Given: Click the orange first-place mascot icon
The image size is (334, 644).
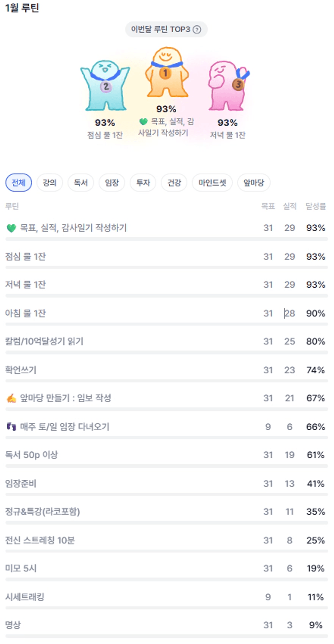Looking at the screenshot, I should point(166,73).
